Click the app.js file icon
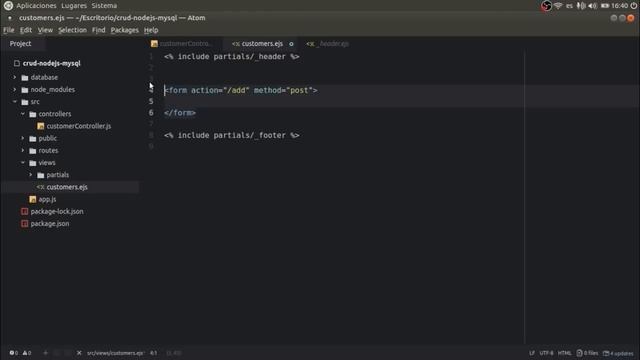This screenshot has height=360, width=640. click(x=33, y=199)
